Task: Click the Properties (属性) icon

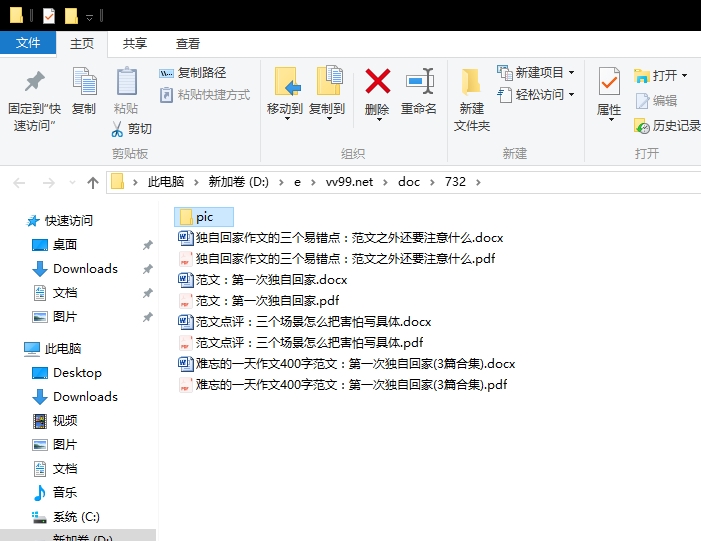Action: (609, 82)
